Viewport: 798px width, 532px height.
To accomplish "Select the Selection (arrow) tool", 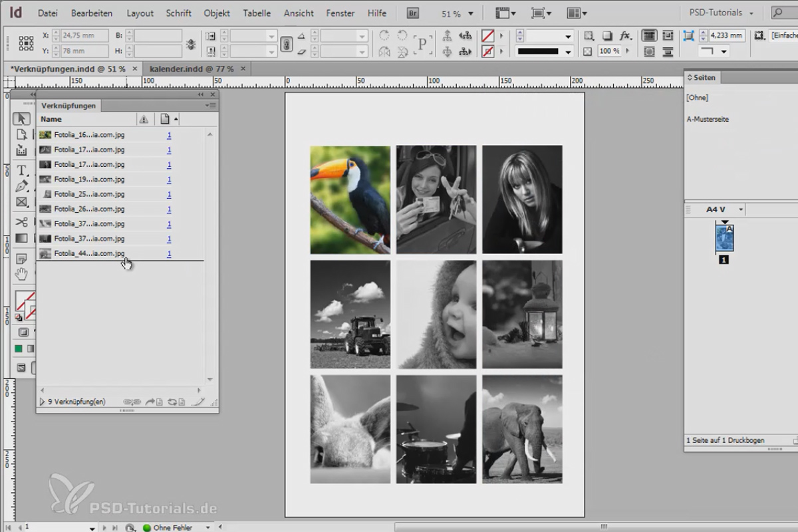I will [21, 118].
